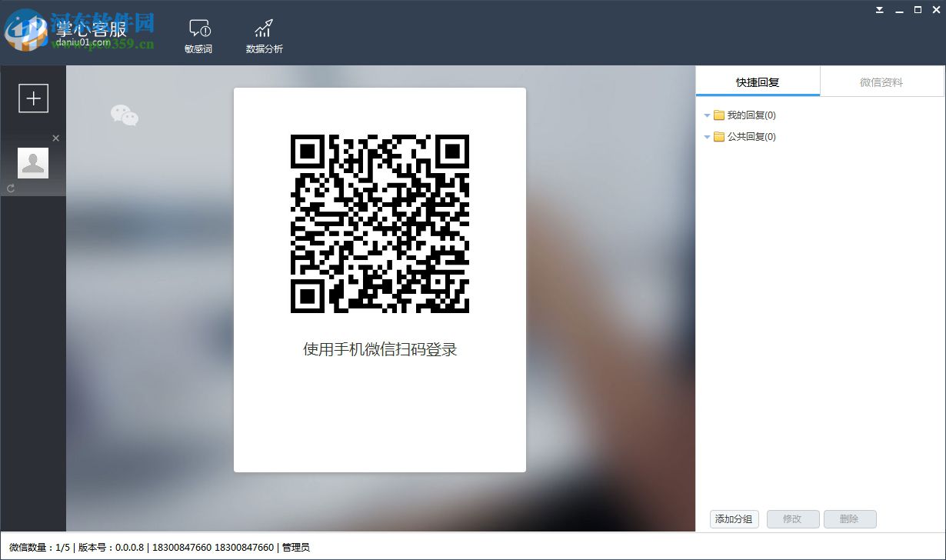
Task: Select the 公共回复(0) folder
Action: [744, 137]
